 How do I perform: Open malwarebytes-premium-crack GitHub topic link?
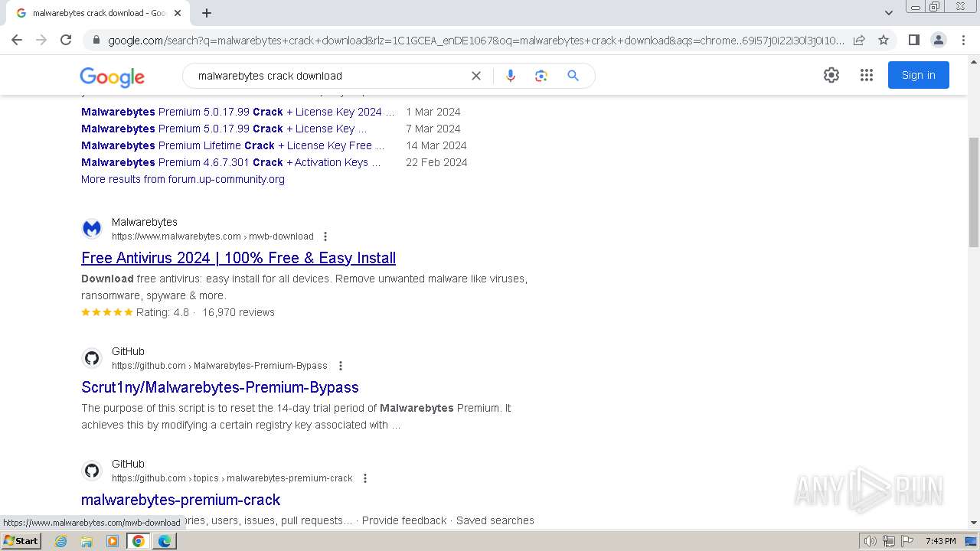click(x=181, y=500)
